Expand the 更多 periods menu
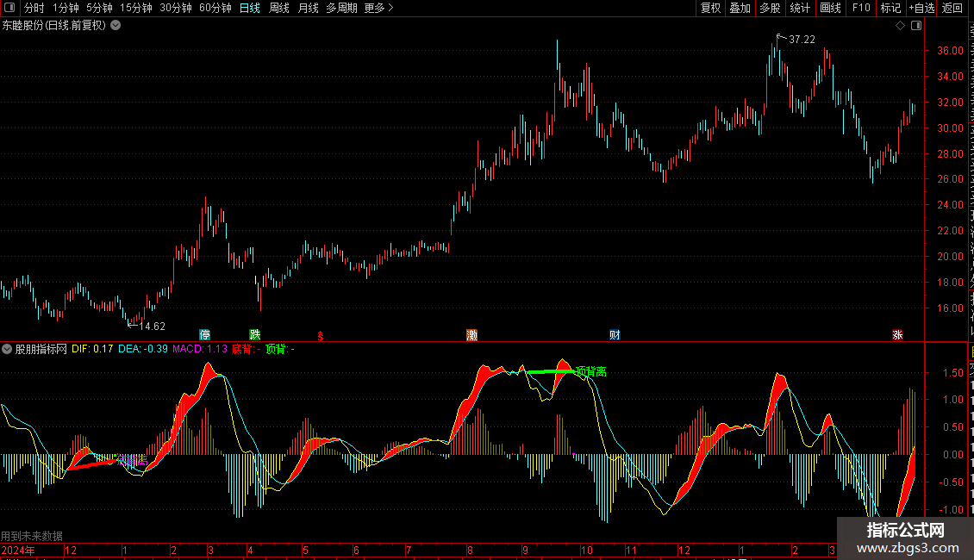The width and height of the screenshot is (974, 560). [378, 8]
